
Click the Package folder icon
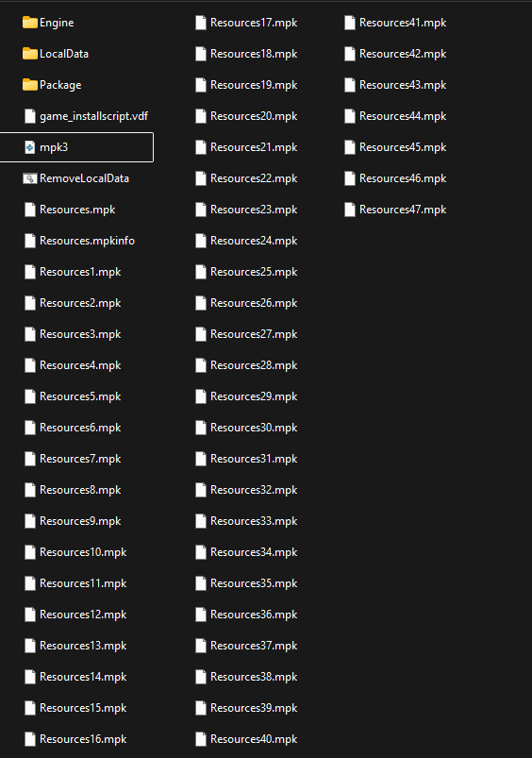pos(30,85)
